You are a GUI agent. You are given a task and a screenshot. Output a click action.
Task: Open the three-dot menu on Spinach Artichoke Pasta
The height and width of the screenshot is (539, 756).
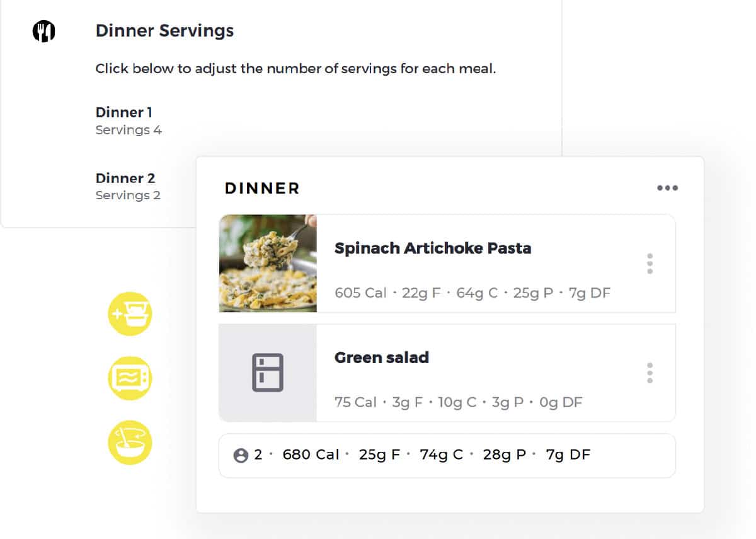[649, 264]
